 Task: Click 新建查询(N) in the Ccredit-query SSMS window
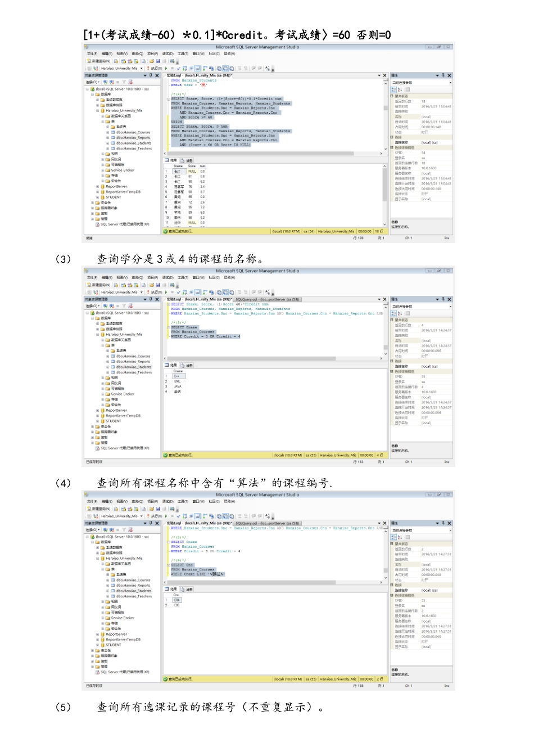[x=98, y=285]
